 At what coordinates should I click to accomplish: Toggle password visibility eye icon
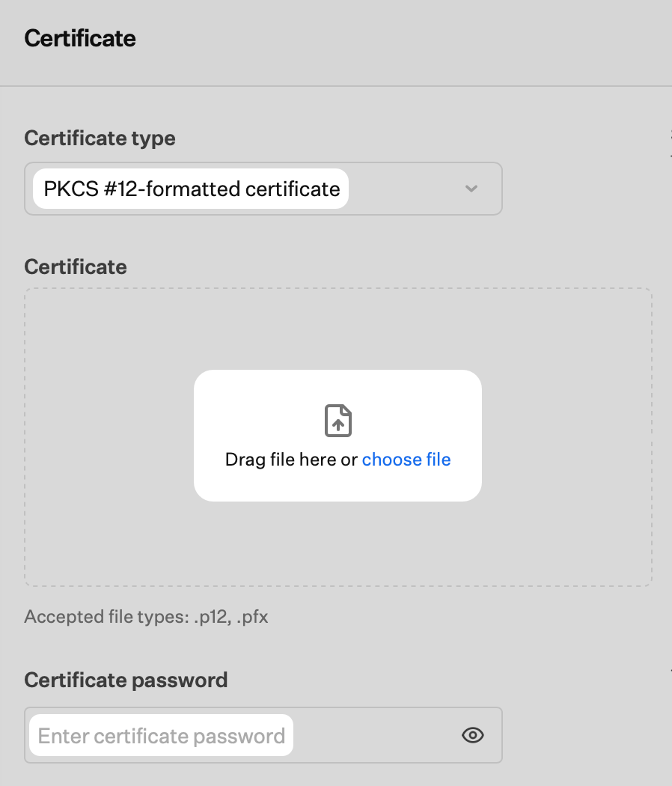pyautogui.click(x=472, y=735)
